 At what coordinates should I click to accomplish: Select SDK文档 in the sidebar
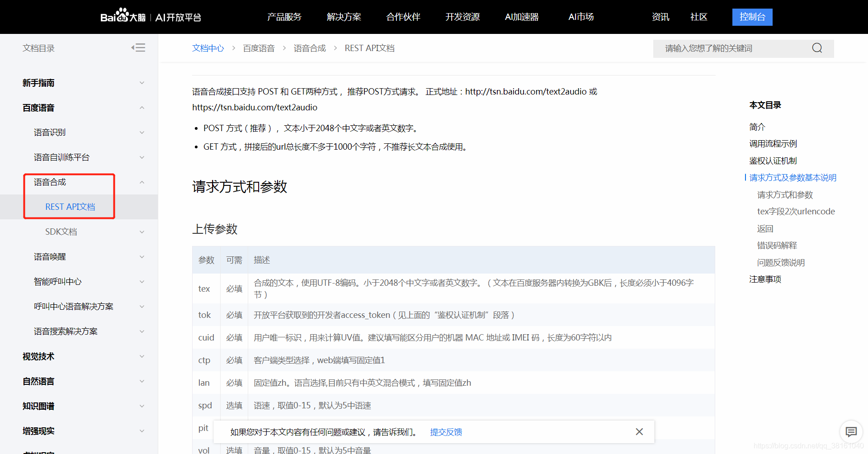(61, 232)
